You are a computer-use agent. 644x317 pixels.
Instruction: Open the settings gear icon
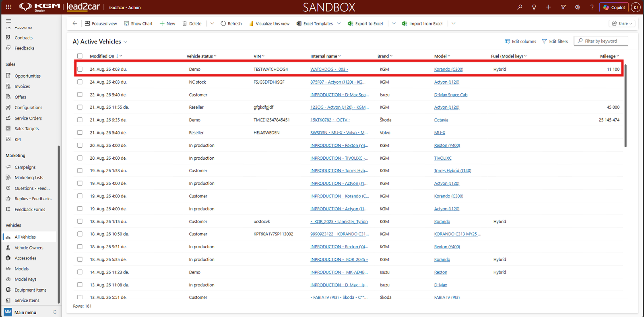[x=578, y=7]
